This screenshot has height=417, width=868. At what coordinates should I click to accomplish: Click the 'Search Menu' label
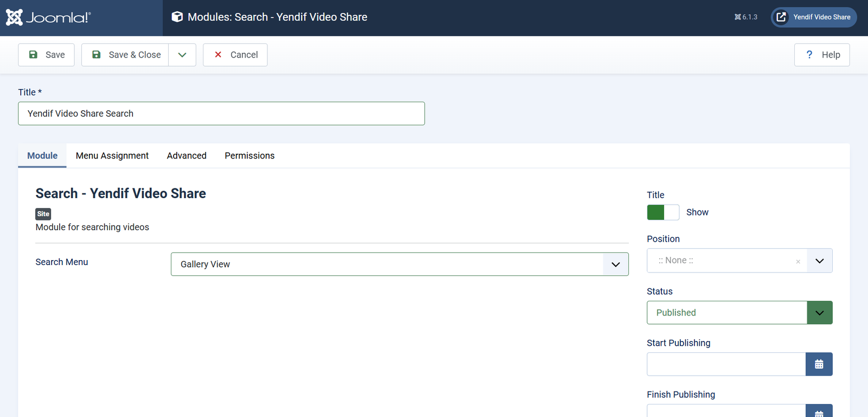point(62,262)
